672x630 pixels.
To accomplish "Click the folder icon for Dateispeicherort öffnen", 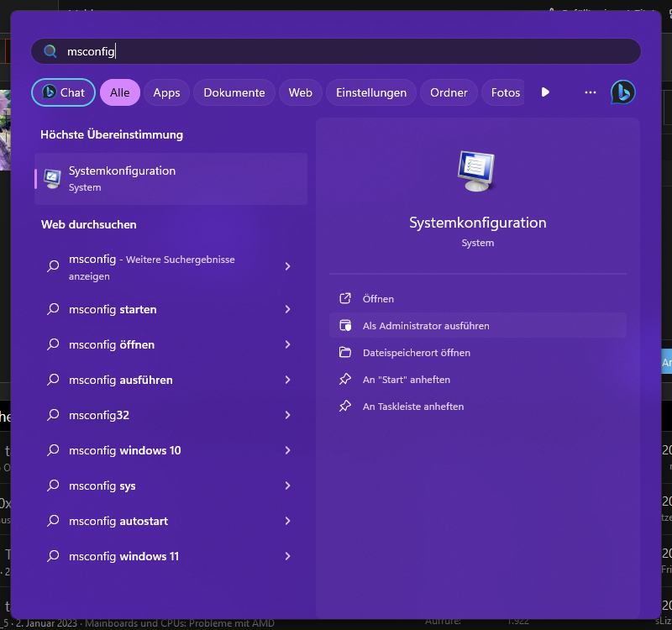I will (345, 352).
